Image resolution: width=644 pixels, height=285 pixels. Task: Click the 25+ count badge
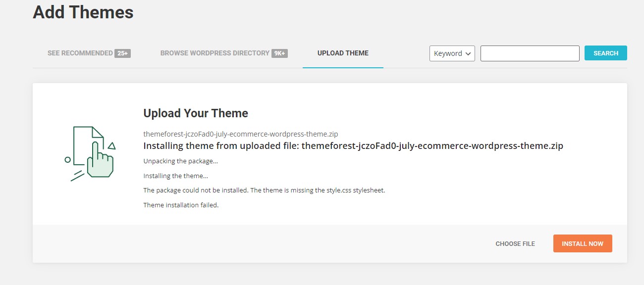[122, 53]
